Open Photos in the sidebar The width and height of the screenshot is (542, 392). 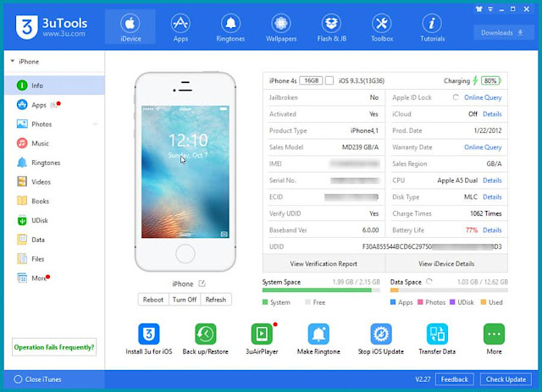pos(54,124)
